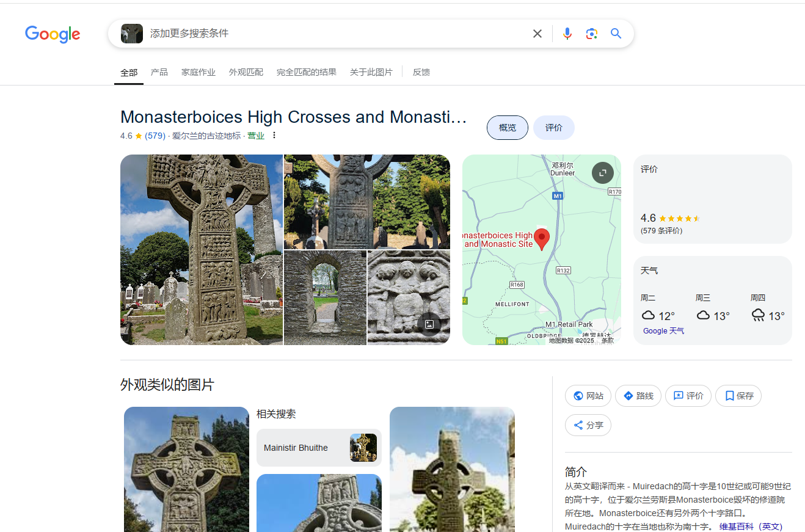Open the 评价 rating card with 4.6 stars

(713, 199)
